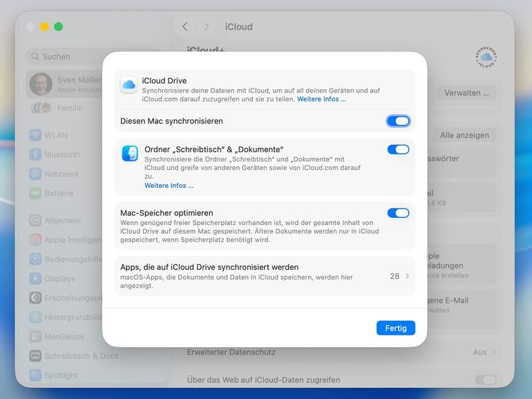Open Weitere Infos link under Ordner section

(169, 186)
